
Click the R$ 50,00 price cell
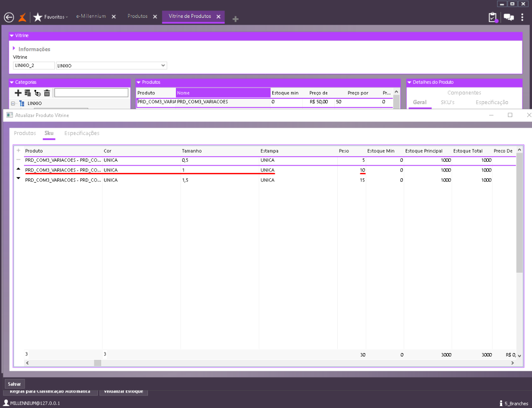(319, 102)
